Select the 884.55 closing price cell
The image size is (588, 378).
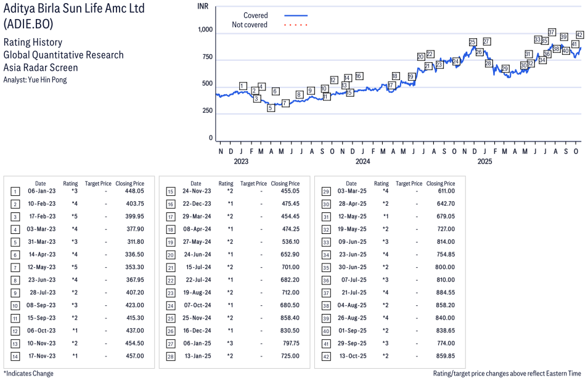pyautogui.click(x=443, y=292)
